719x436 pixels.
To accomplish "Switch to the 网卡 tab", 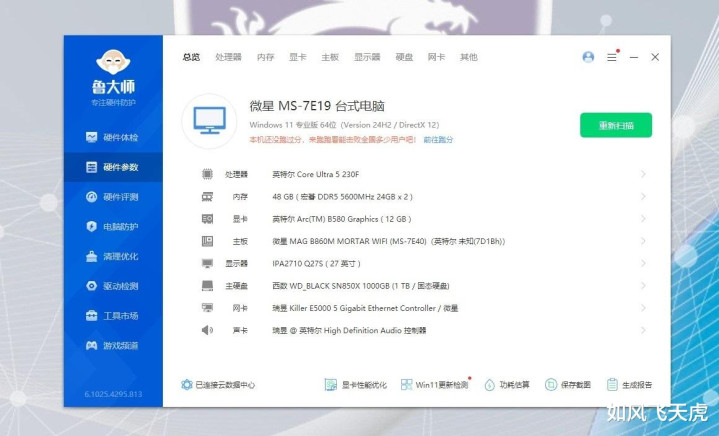I will 437,57.
